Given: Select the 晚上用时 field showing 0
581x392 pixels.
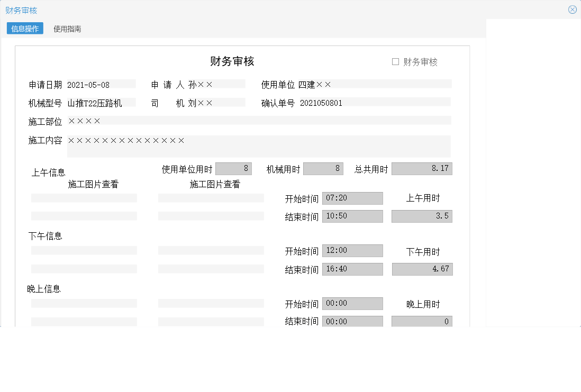Looking at the screenshot, I should point(422,321).
